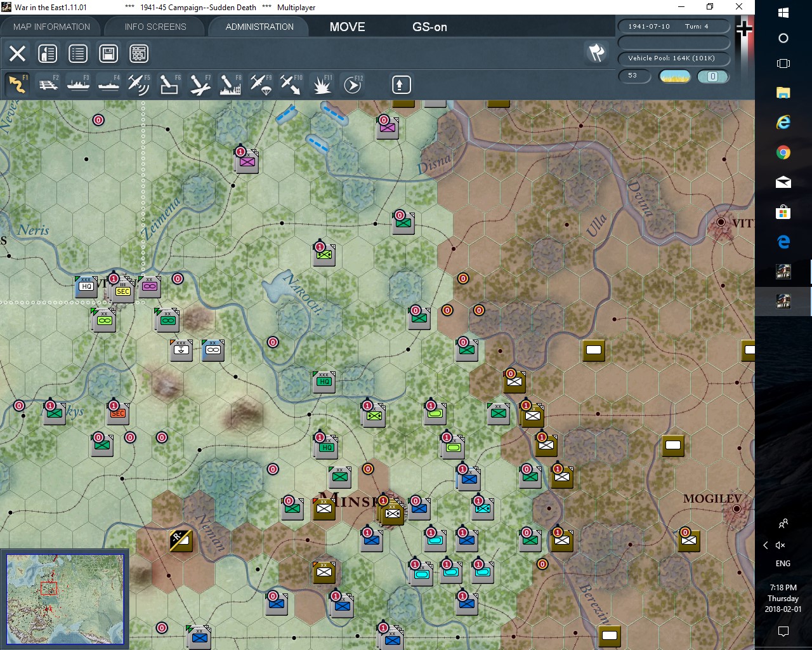812x650 pixels.
Task: Open the Info Screens tab
Action: [155, 27]
